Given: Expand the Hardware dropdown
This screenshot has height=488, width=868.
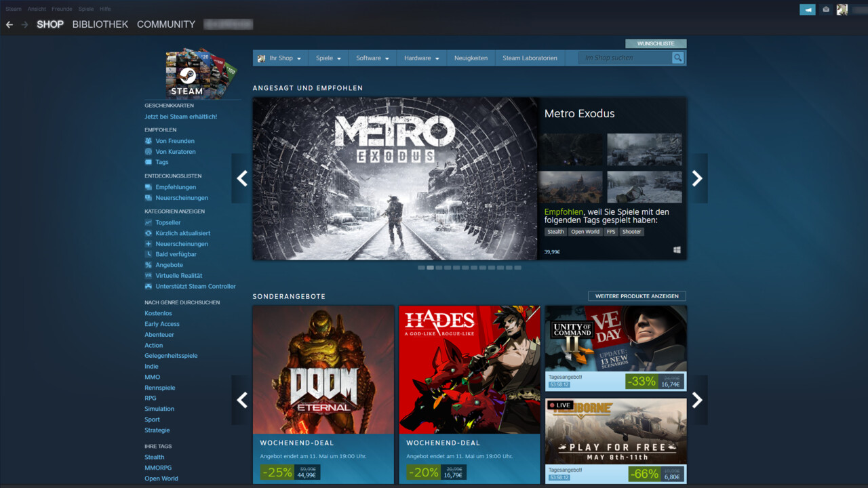Looking at the screenshot, I should point(422,58).
